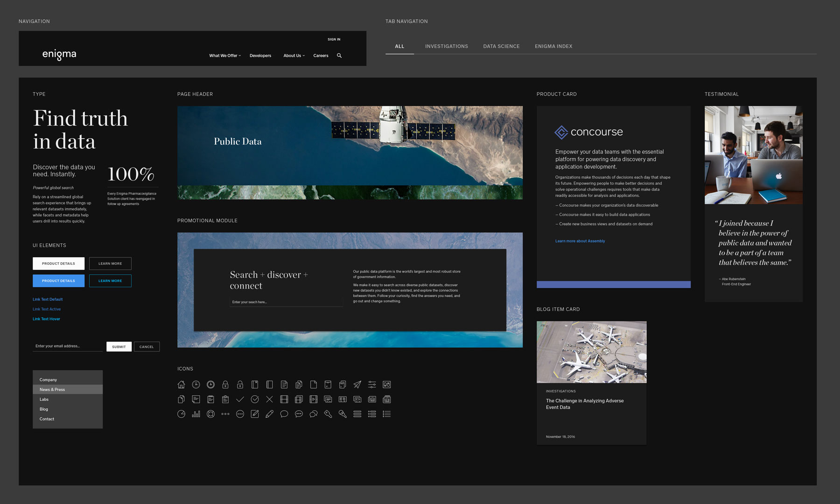Viewport: 840px width, 504px height.
Task: Click the speech bubble chat icon
Action: [284, 413]
